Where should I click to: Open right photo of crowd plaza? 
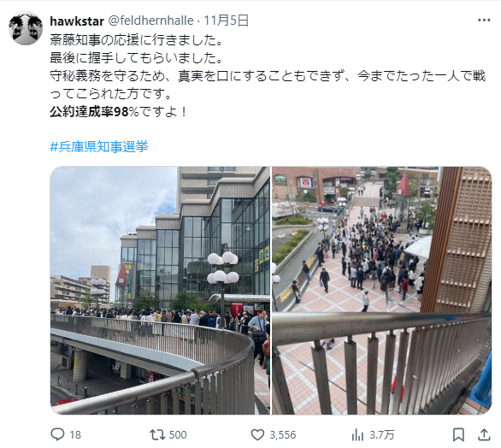click(x=382, y=291)
